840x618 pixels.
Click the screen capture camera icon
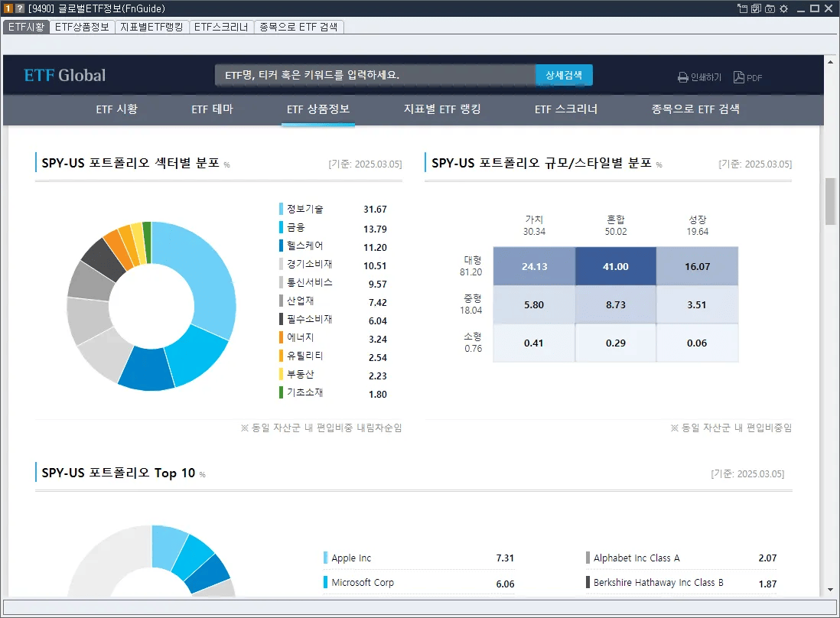coord(770,8)
